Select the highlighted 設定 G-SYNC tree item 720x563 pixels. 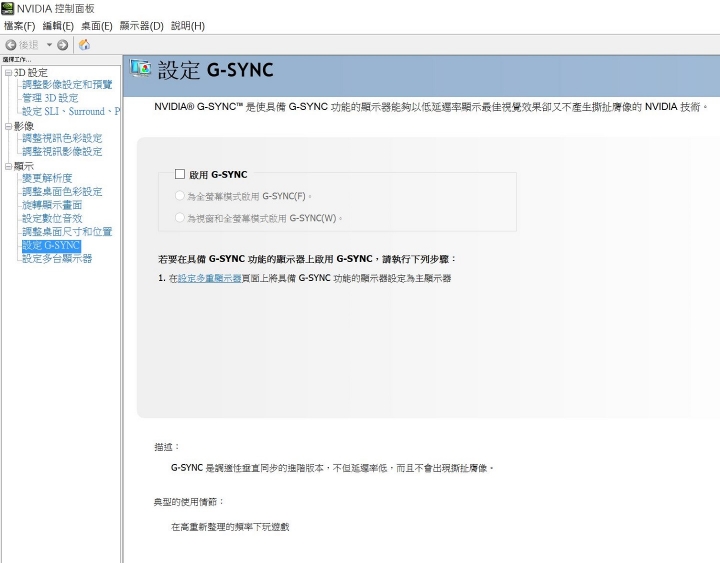[51, 245]
